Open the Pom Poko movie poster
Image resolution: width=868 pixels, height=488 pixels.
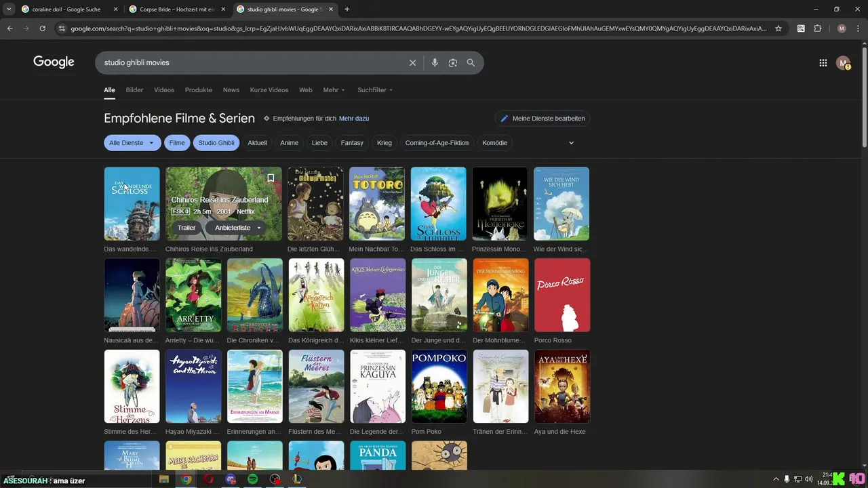pyautogui.click(x=439, y=386)
